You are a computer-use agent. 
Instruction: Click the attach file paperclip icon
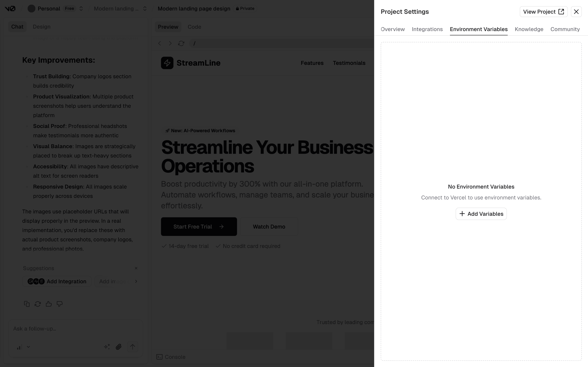(119, 347)
